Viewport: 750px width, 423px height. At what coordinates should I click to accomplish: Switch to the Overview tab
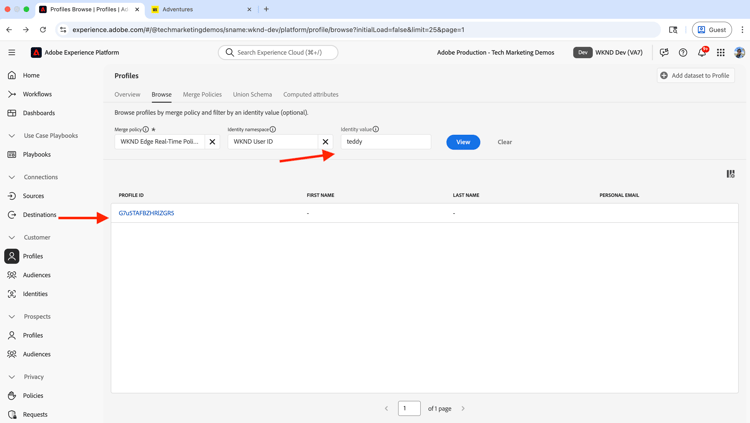click(x=127, y=95)
